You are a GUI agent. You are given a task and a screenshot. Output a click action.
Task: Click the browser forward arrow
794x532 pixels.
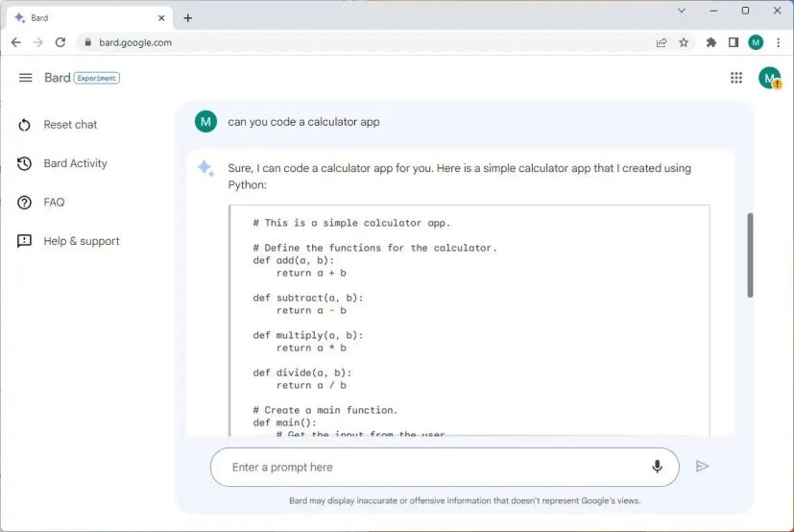point(38,42)
